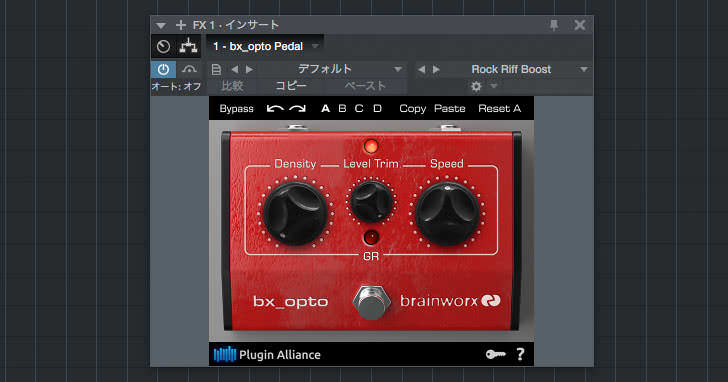Screen dimensions: 728x382
Task: Open the Rock Riff Boost dropdown
Action: point(584,70)
